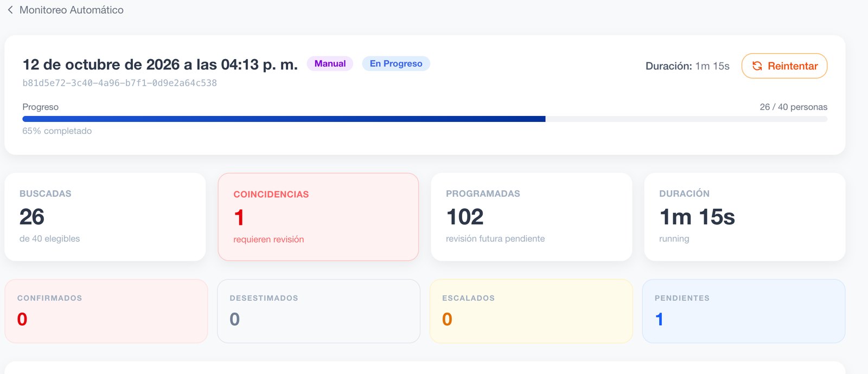Screen dimensions: 868x374
Task: Click the run ID b81d5e72-3c40-4a96-b7f1-0d9e2a64c538
Action: tap(119, 83)
